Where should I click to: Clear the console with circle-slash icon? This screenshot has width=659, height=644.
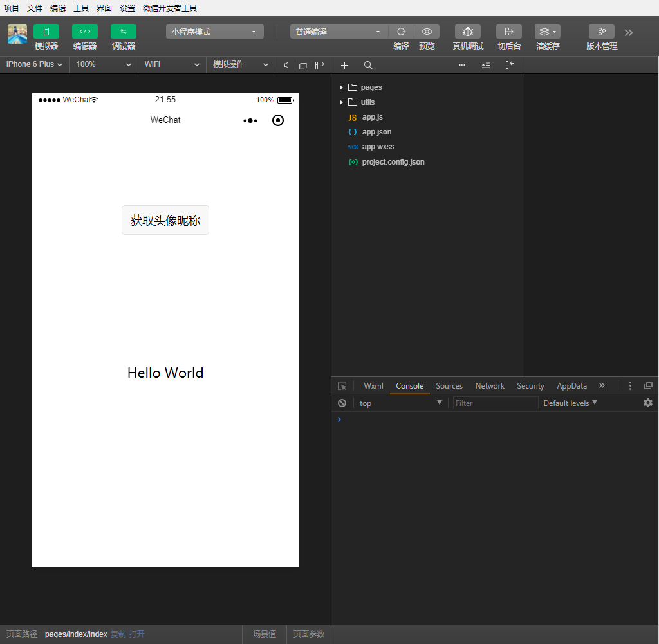342,403
